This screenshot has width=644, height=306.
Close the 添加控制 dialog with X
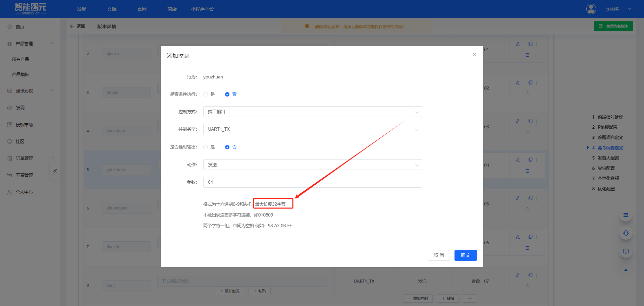[474, 55]
